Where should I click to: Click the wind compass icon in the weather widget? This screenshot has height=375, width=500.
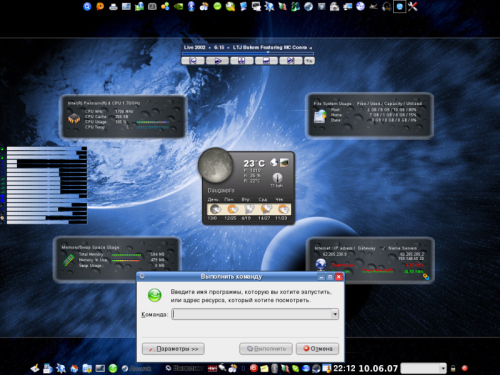coord(277,178)
